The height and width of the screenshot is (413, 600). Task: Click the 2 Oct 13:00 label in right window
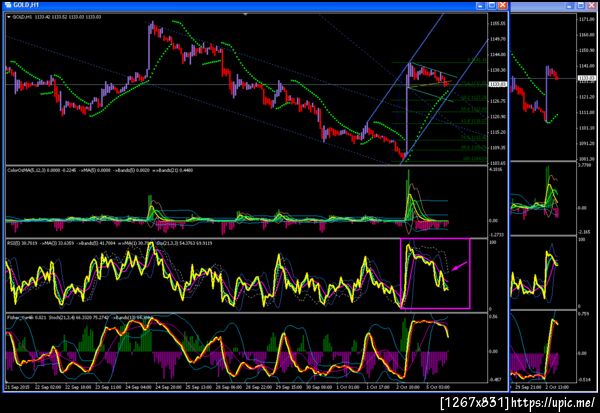(x=557, y=387)
